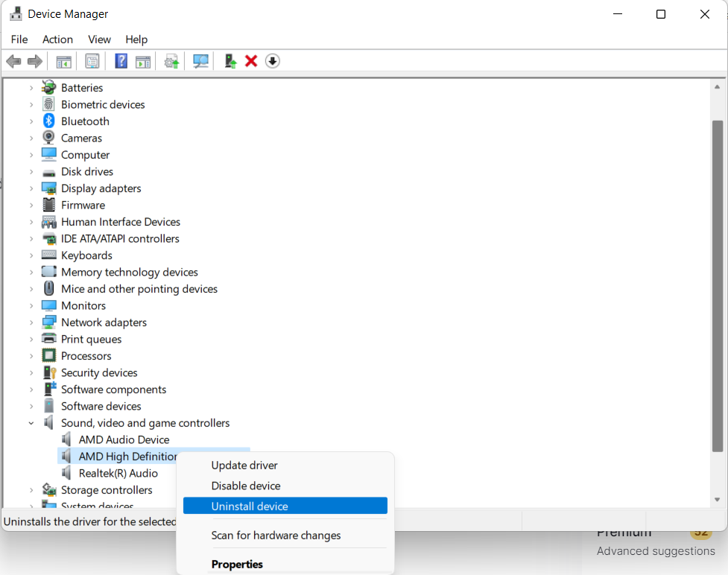The image size is (728, 575).
Task: Select the Realtek(R) Audio entry
Action: (118, 473)
